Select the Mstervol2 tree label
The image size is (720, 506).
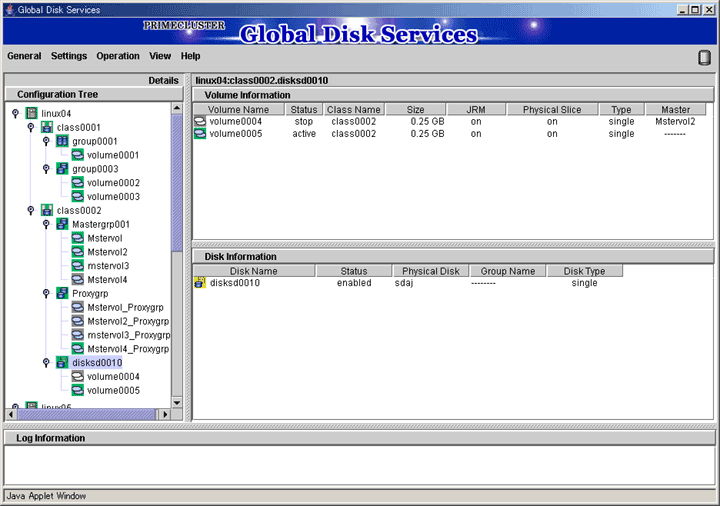[x=107, y=252]
